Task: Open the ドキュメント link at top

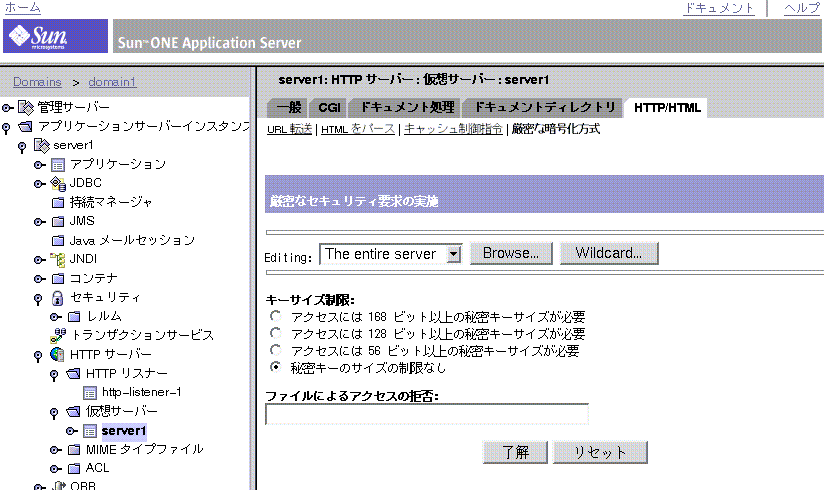Action: tap(719, 8)
